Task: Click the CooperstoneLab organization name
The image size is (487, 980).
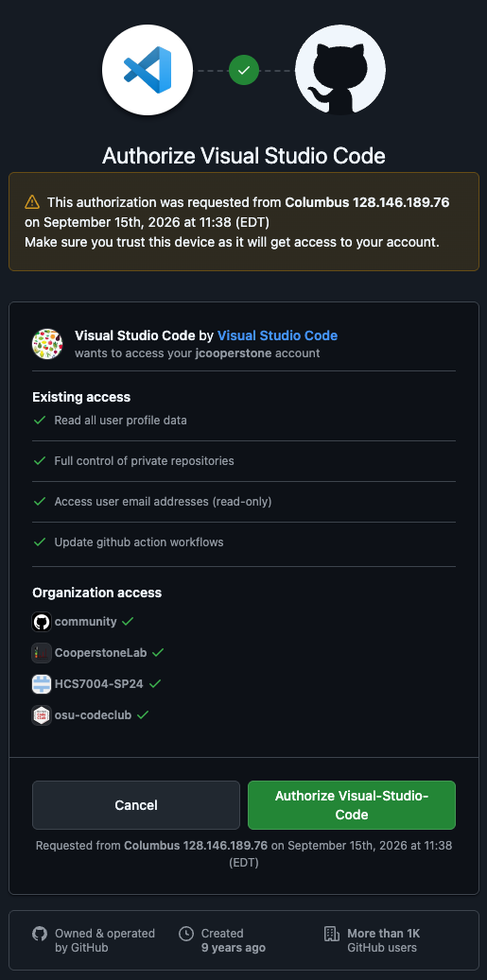Action: (x=100, y=652)
